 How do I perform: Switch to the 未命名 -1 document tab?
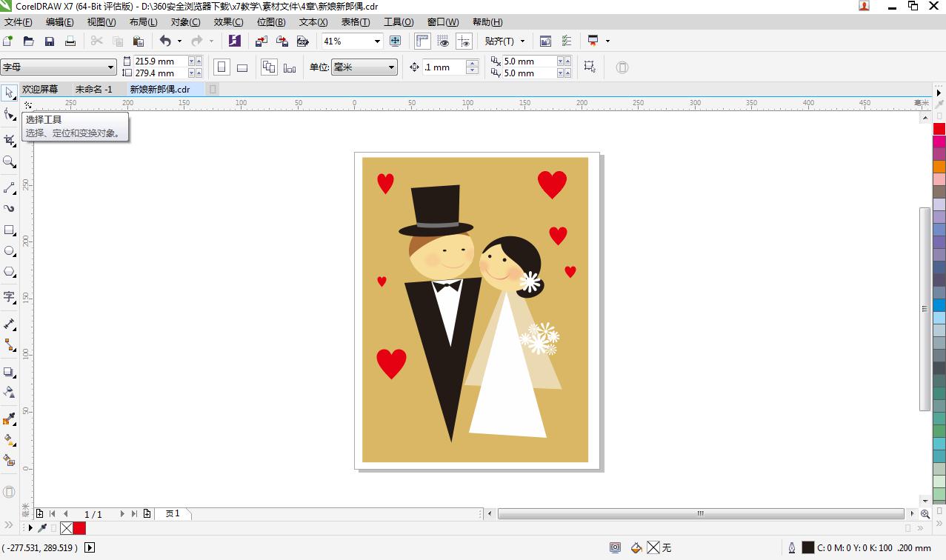coord(93,88)
